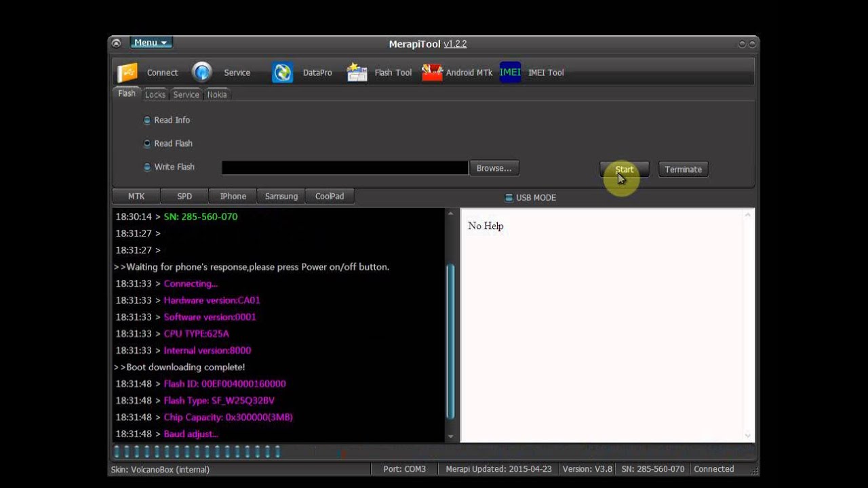This screenshot has width=868, height=488.
Task: Click the Terminate button
Action: 684,169
